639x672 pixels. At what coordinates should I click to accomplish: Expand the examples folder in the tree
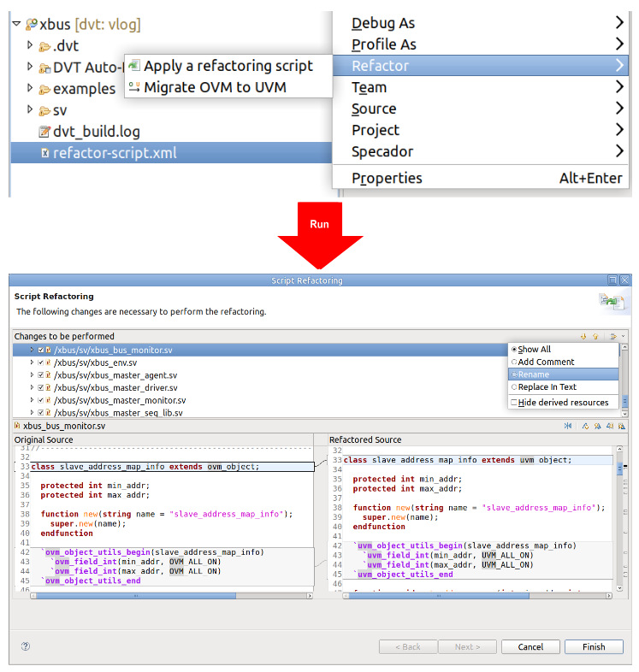point(30,88)
